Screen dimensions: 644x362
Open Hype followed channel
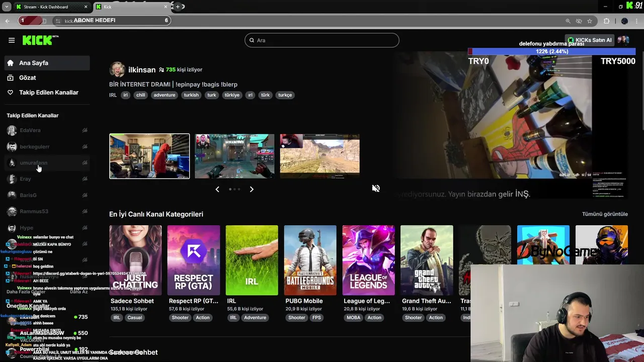point(47,228)
